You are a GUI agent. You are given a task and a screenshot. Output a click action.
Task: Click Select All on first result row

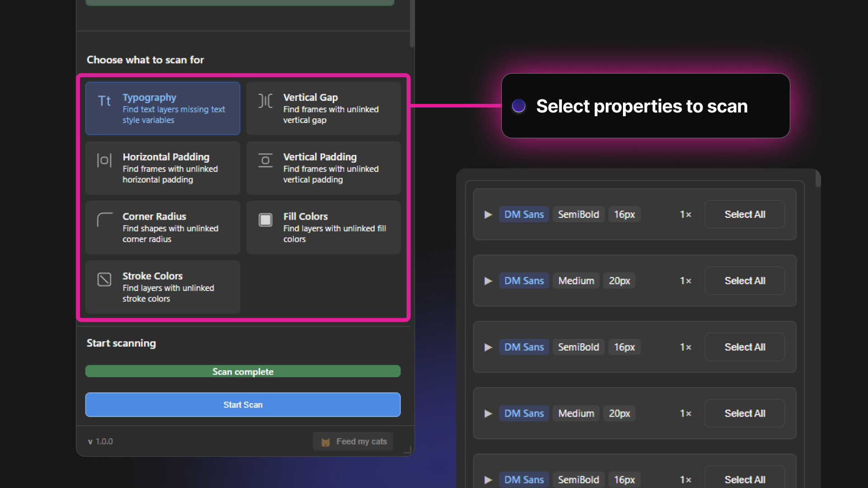pyautogui.click(x=745, y=215)
